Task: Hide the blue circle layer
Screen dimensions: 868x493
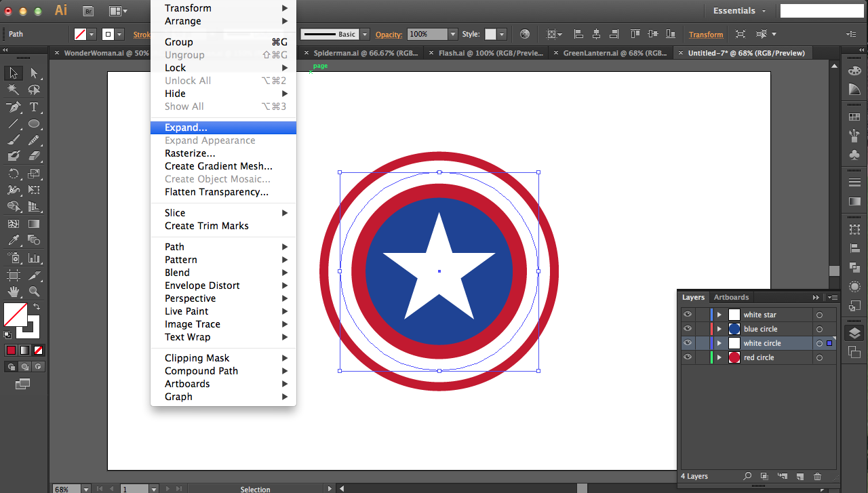Action: pyautogui.click(x=688, y=329)
